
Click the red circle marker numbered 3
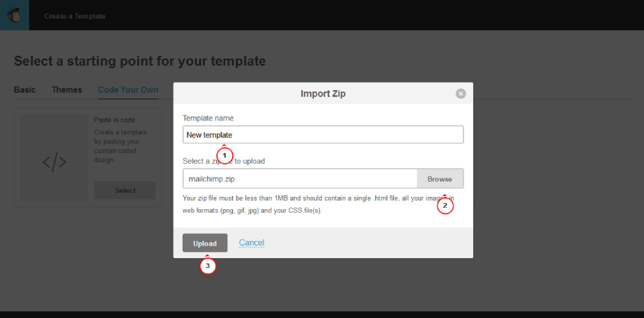[208, 266]
